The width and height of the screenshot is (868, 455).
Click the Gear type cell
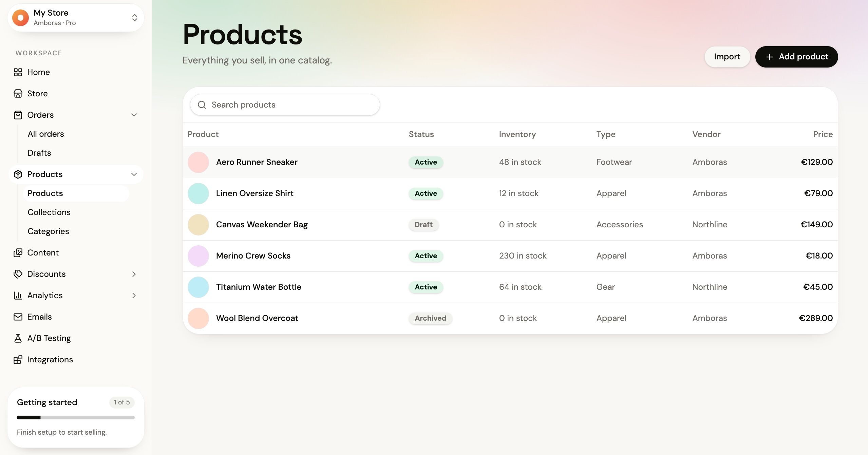pos(606,287)
